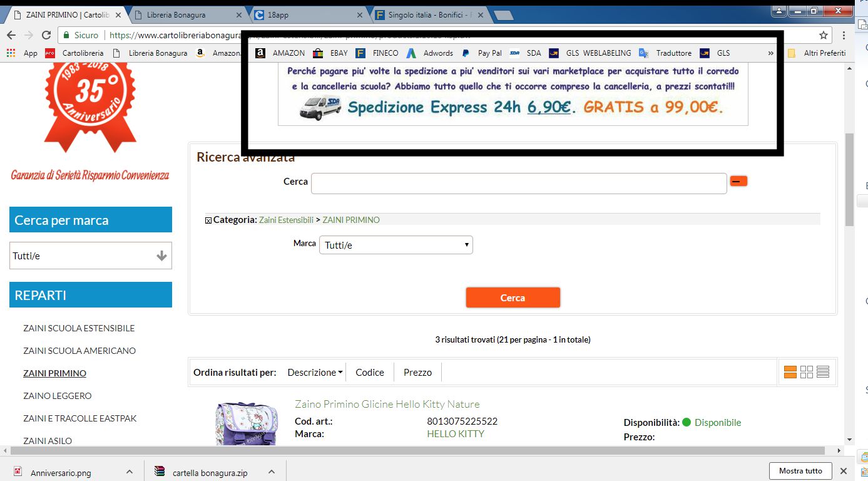
Task: Click the horizontal scrollbar at page bottom
Action: click(417, 450)
